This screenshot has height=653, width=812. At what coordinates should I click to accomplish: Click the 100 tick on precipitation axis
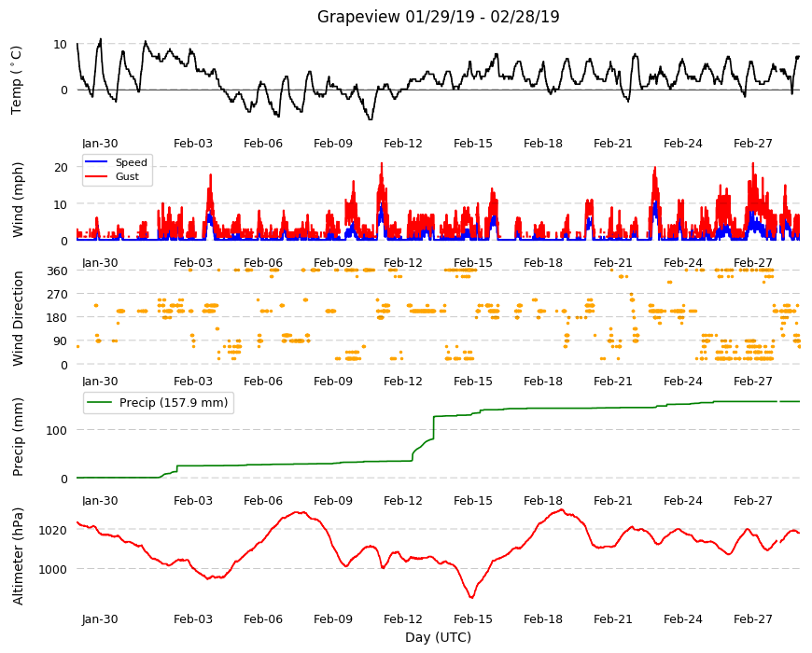click(57, 430)
